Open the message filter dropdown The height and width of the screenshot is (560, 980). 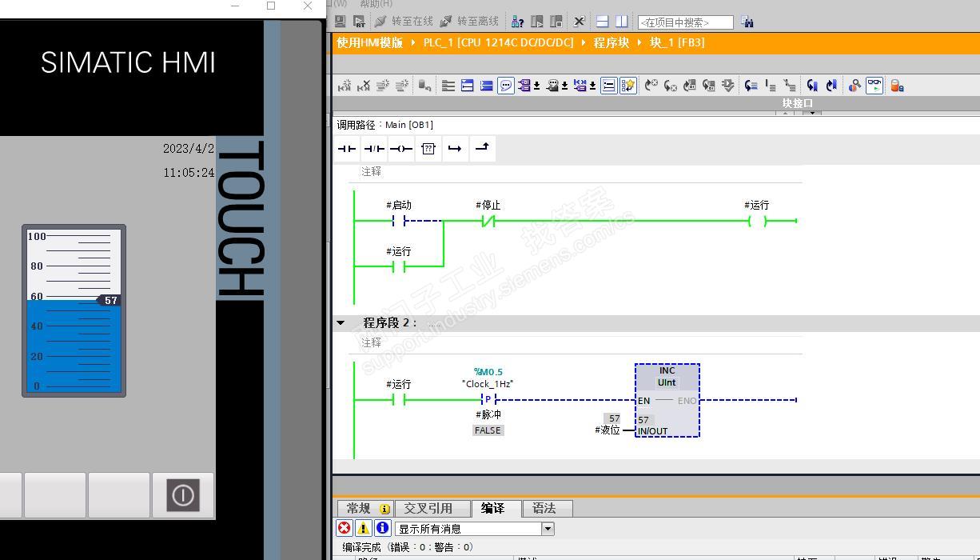pos(548,529)
